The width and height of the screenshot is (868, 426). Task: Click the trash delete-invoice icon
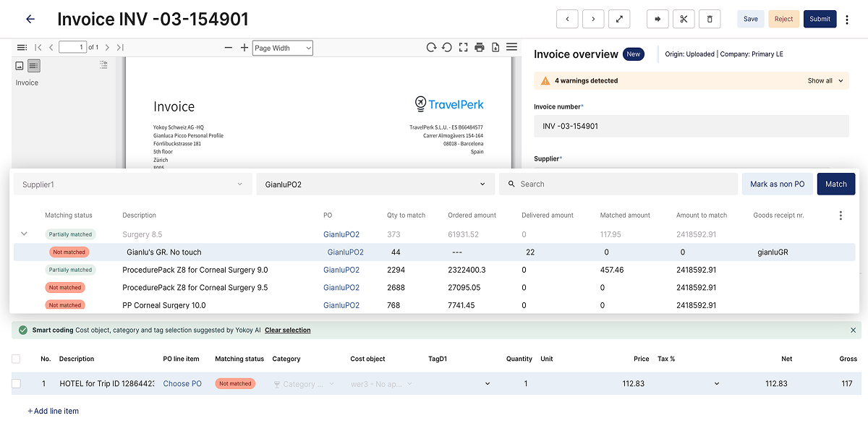pos(710,18)
